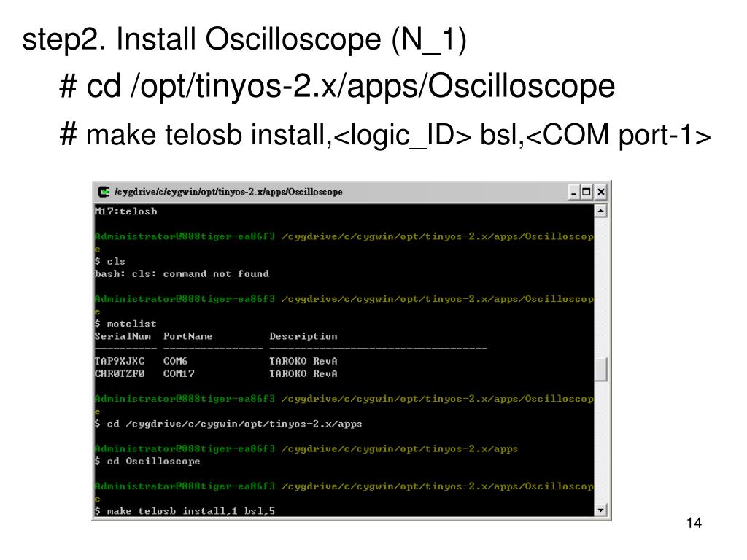
Task: Click the 'Description' column header
Action: coord(303,336)
